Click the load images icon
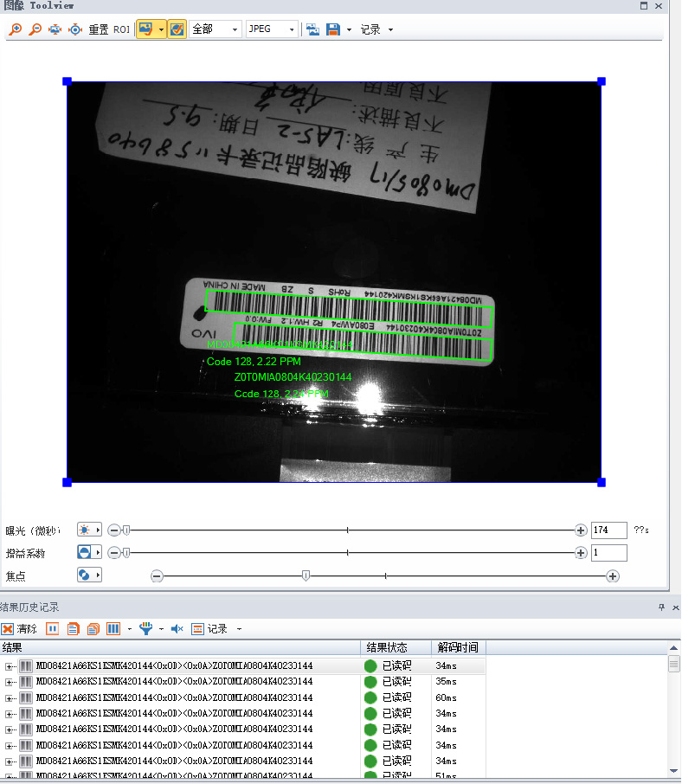This screenshot has height=784, width=682. click(x=313, y=29)
